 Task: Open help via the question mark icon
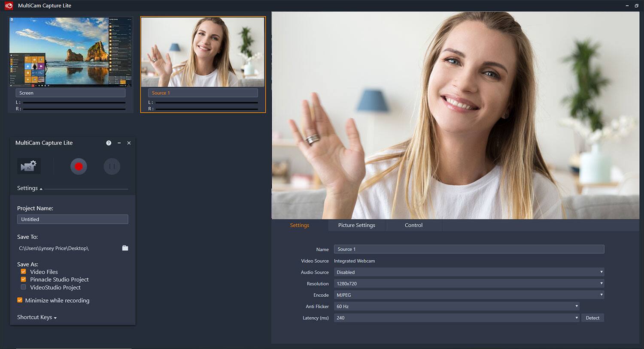coord(109,143)
